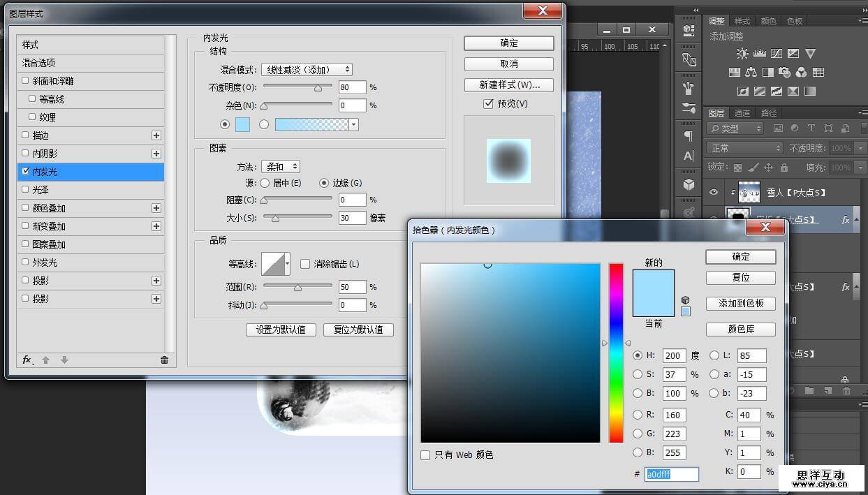
Task: Select the Hue/Saturation adjustment icon
Action: point(735,71)
